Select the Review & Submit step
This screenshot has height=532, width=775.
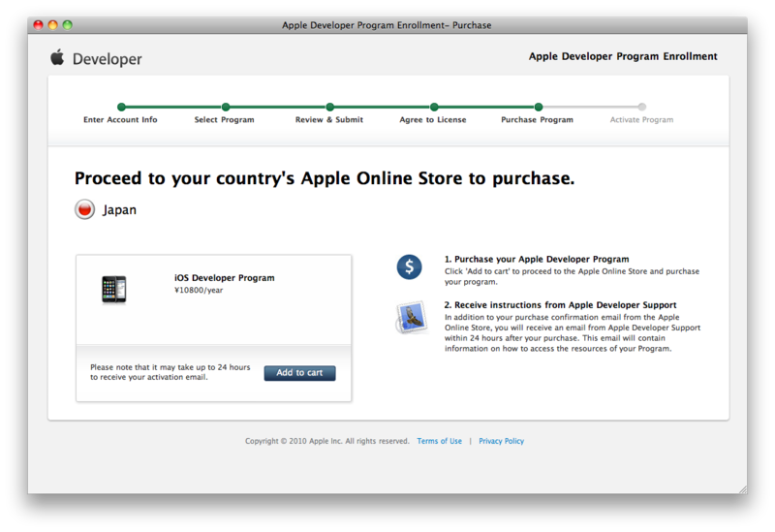[329, 119]
